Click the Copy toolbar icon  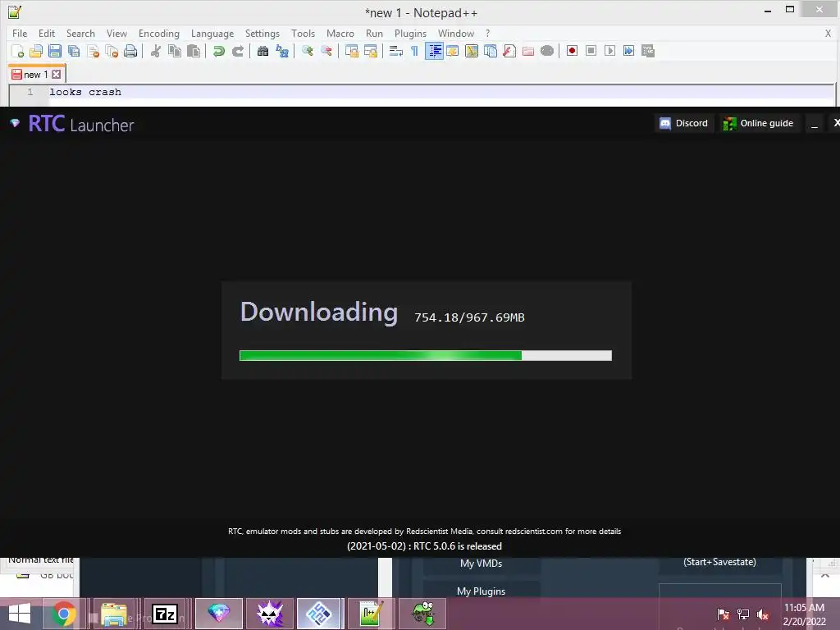point(175,51)
